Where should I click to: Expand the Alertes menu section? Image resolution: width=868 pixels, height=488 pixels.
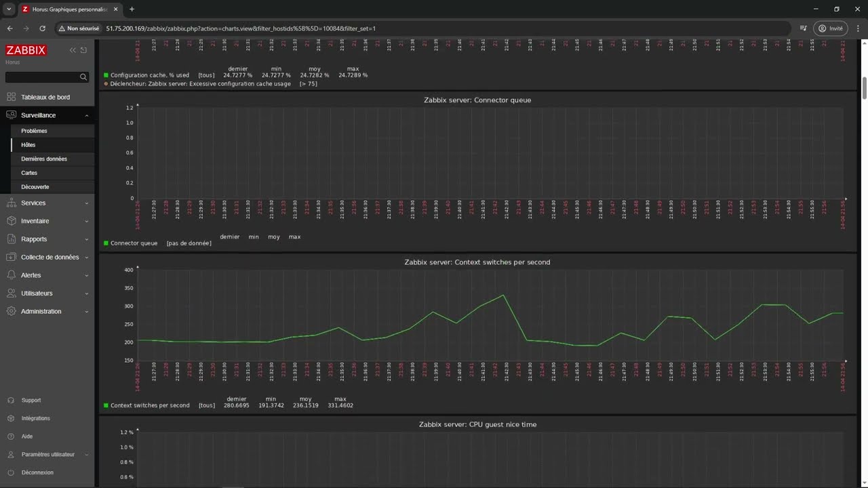[x=87, y=275]
